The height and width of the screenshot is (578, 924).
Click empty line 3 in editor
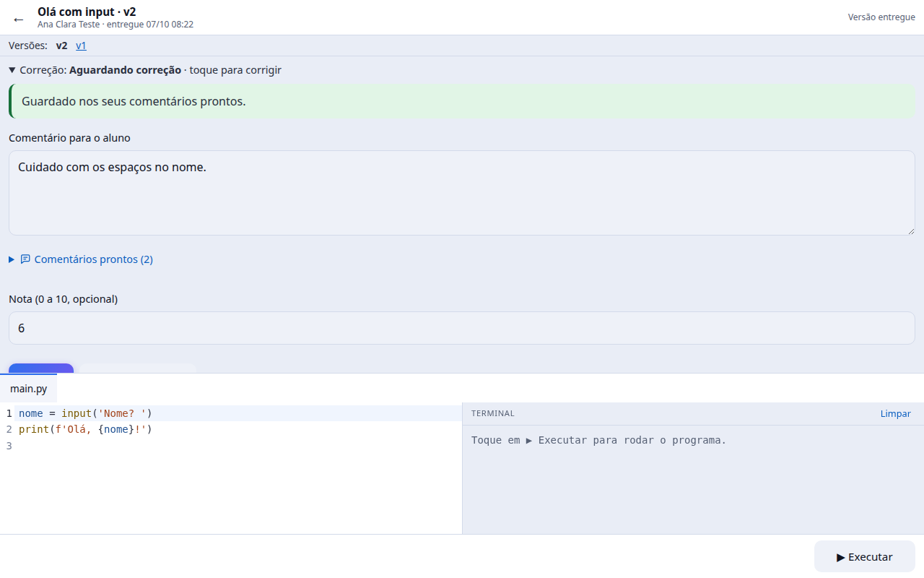pyautogui.click(x=238, y=446)
